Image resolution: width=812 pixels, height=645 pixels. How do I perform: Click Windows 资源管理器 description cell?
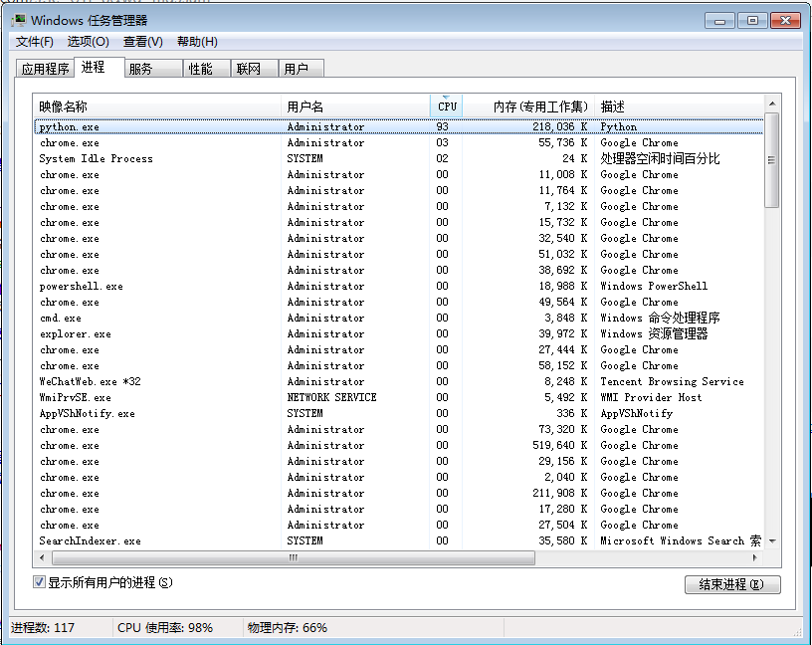(654, 333)
